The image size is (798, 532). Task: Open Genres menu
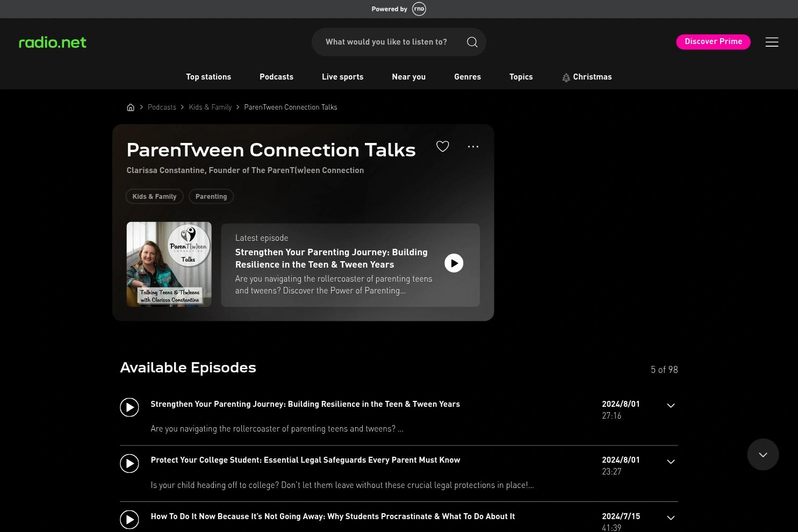coord(468,77)
